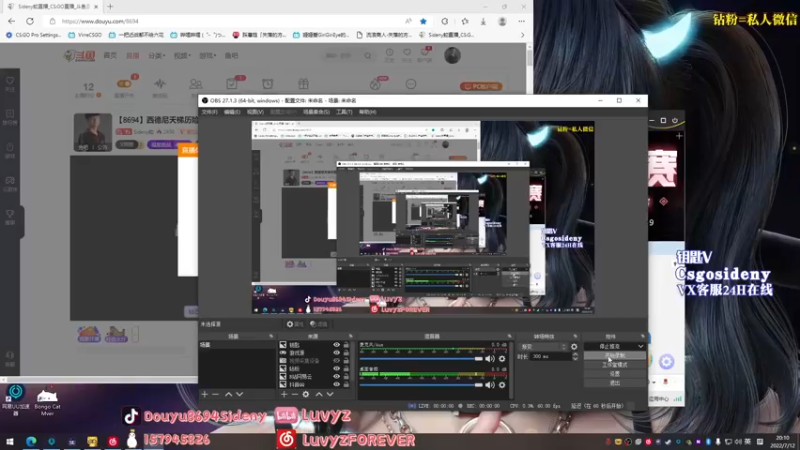Lock the second source in Sources list

[x=346, y=353]
